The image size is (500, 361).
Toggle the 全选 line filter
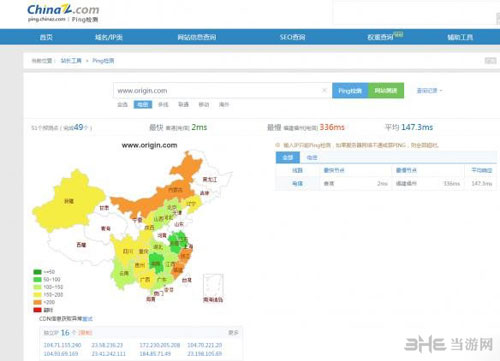coord(122,105)
